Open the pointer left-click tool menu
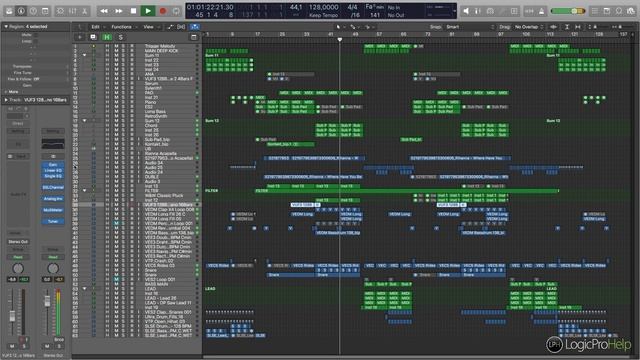This screenshot has height=360, width=640. [340, 27]
